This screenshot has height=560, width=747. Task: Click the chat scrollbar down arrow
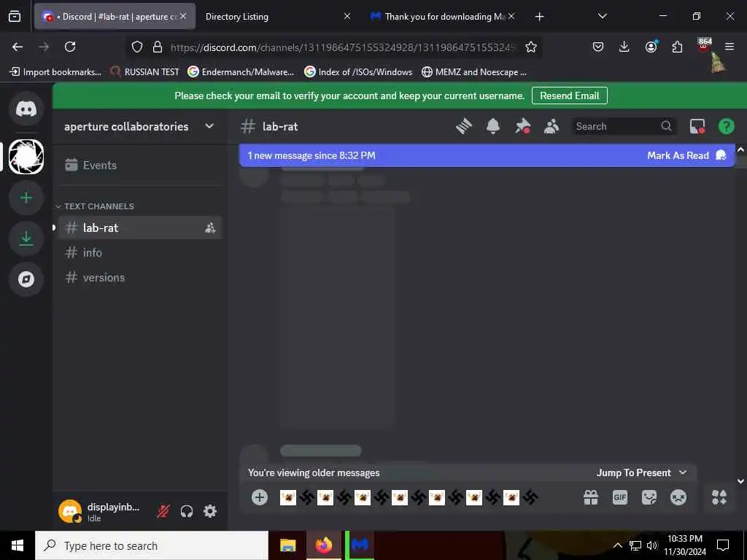click(x=740, y=481)
